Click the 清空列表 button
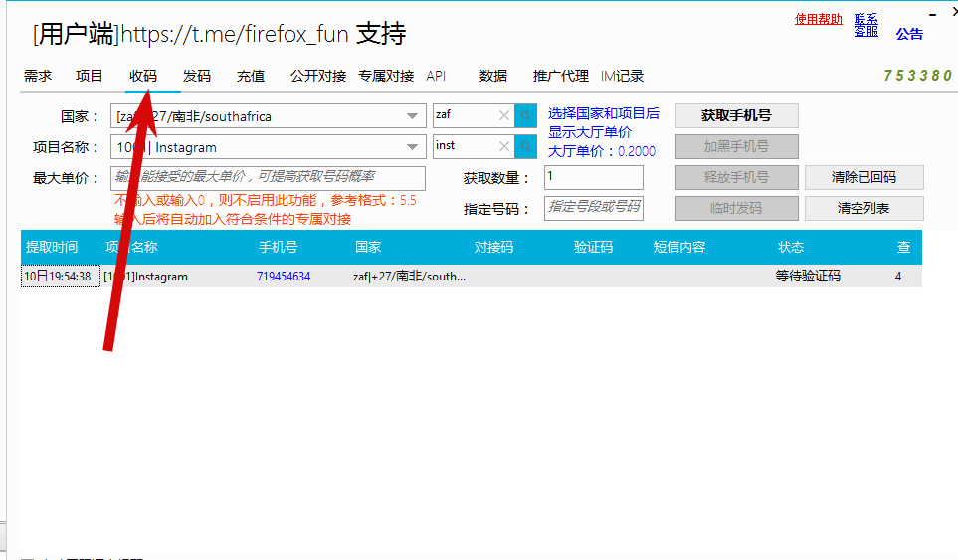This screenshot has height=560, width=958. [x=863, y=208]
